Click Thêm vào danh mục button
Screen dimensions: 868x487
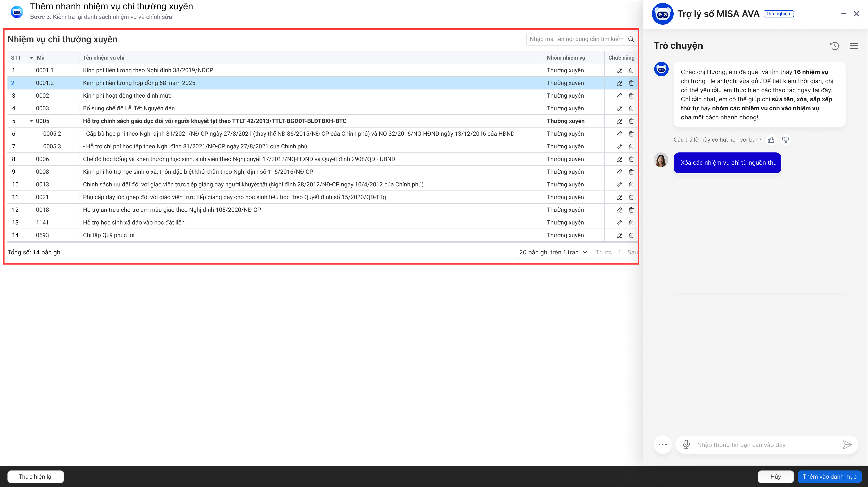[829, 477]
